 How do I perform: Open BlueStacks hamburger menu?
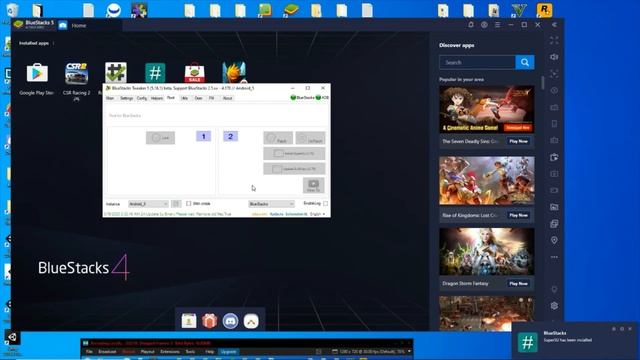point(498,25)
